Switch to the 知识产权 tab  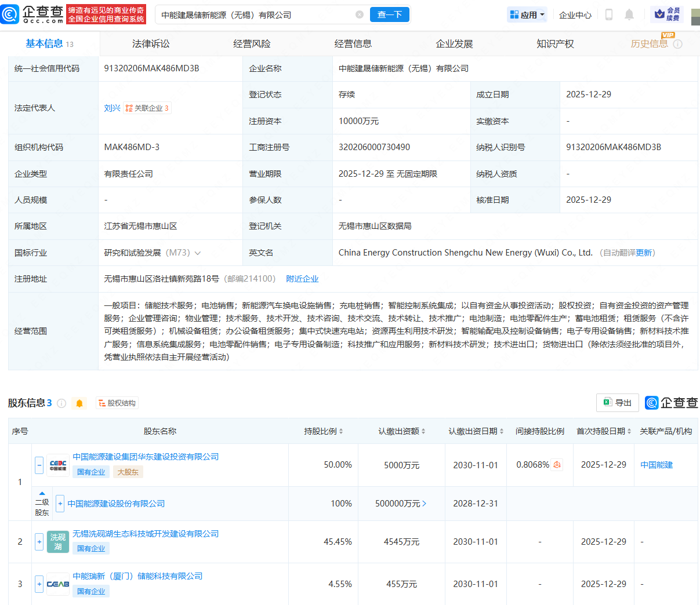[x=555, y=43]
